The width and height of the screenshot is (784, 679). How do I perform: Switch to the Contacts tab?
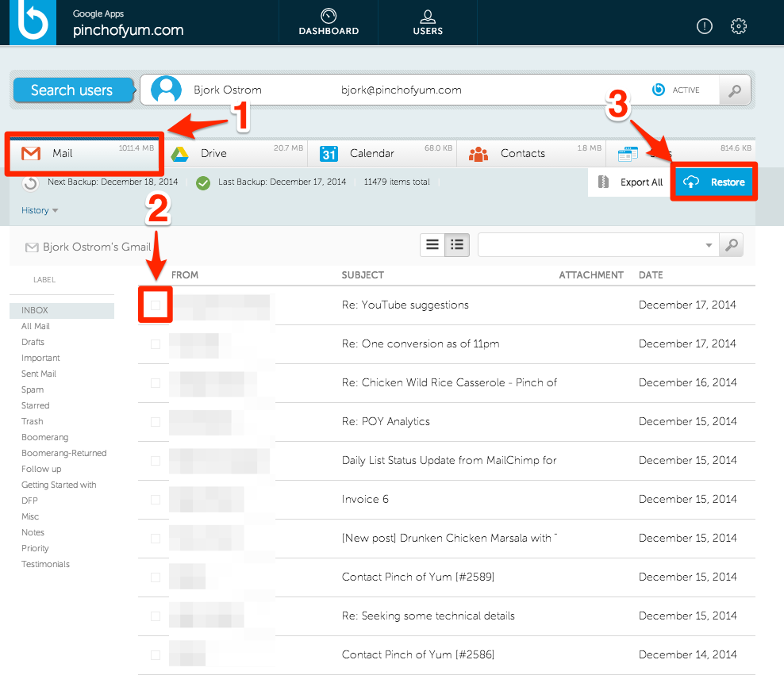[x=531, y=153]
